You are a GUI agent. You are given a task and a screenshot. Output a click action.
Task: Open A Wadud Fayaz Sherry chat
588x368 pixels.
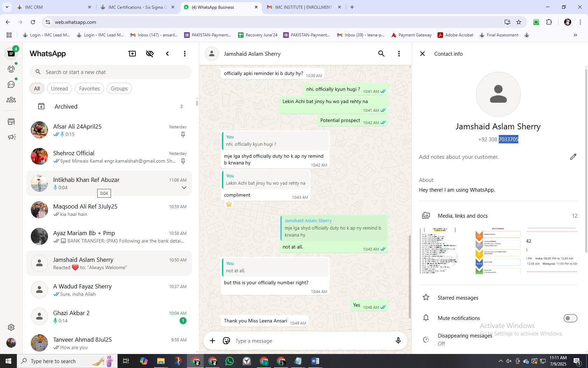(109, 290)
